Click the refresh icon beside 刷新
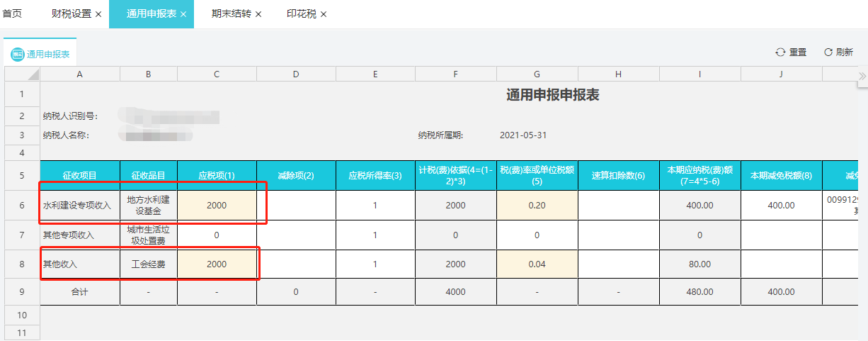This screenshot has width=868, height=341. 828,52
